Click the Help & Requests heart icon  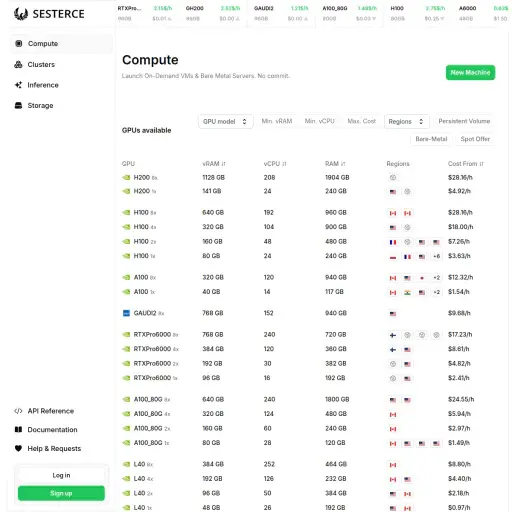pyautogui.click(x=18, y=448)
